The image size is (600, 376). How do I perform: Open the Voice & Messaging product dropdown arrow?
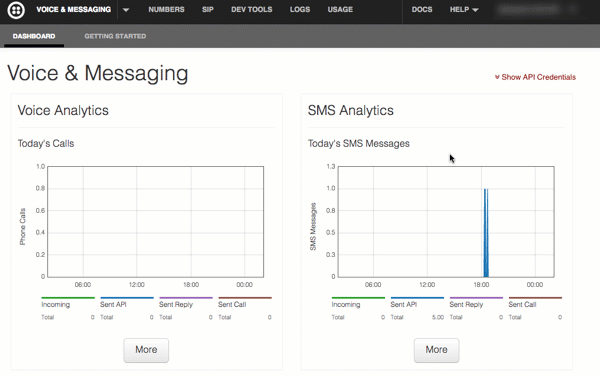[126, 10]
